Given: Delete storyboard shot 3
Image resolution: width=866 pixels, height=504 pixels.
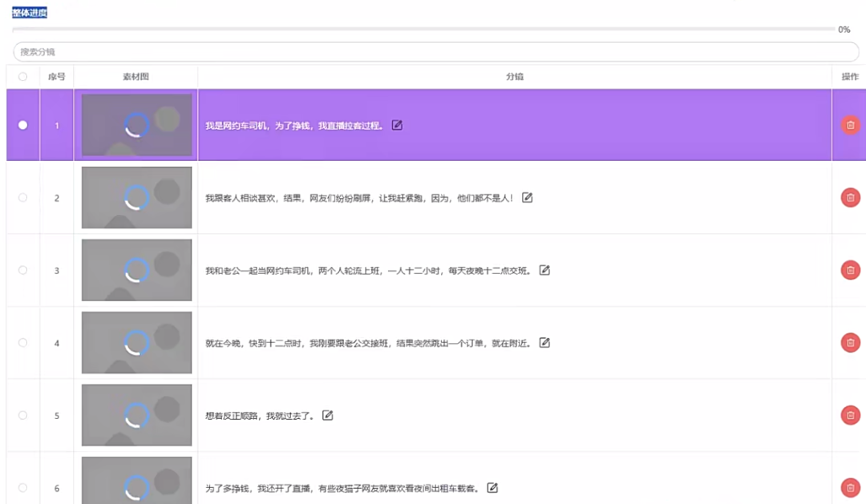Looking at the screenshot, I should point(849,270).
